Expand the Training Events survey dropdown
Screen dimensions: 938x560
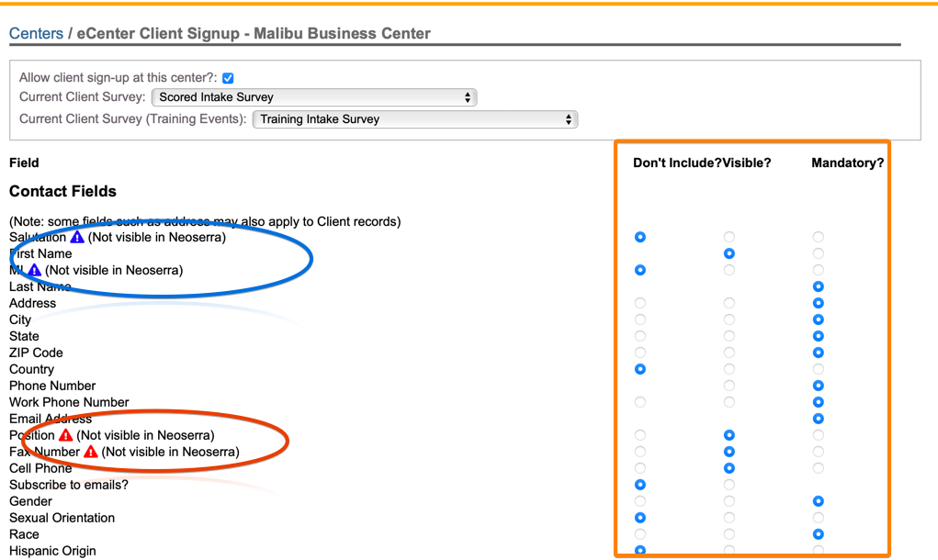[x=414, y=119]
